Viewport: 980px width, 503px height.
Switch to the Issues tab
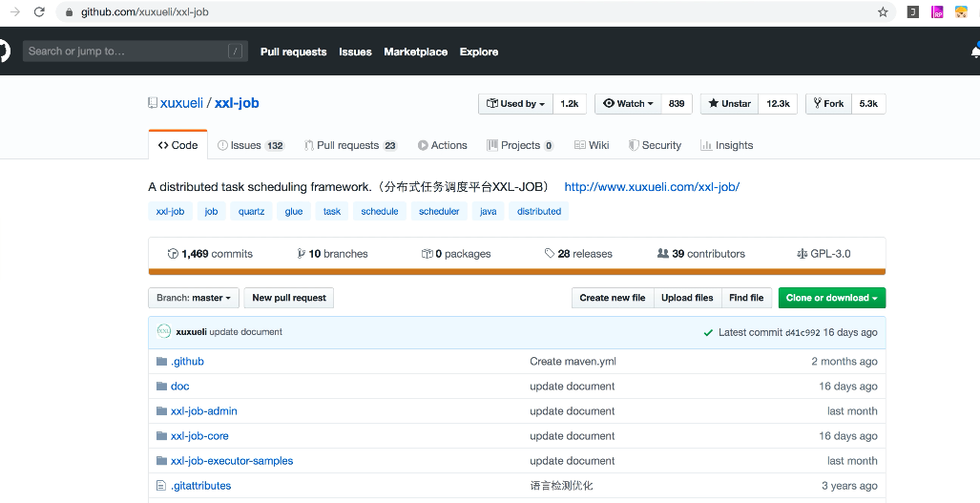(251, 145)
